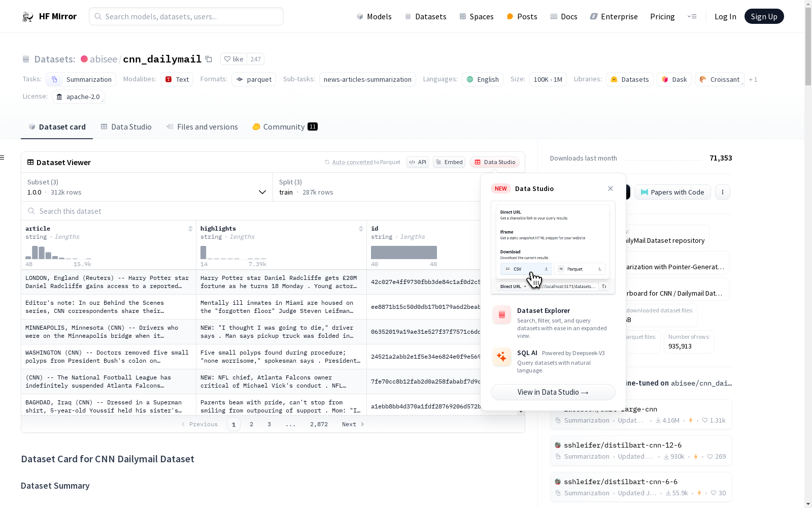Open Enterprise in top navigation
The image size is (812, 508).
(614, 16)
